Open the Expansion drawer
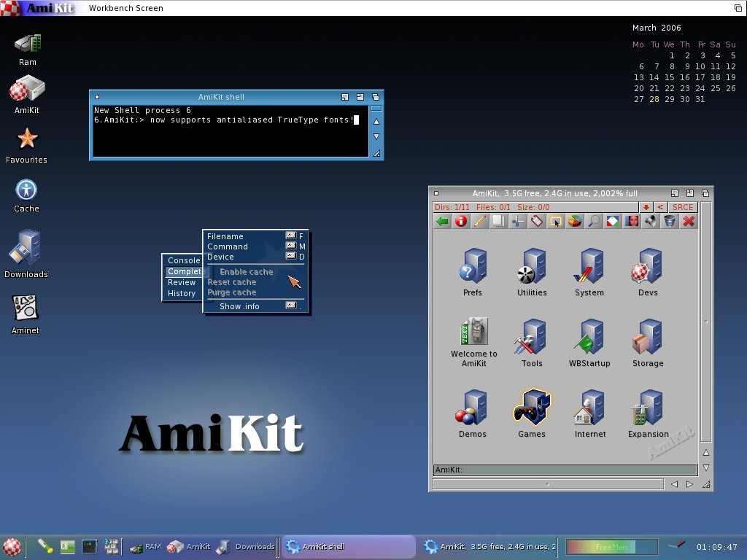The image size is (747, 560). tap(649, 413)
